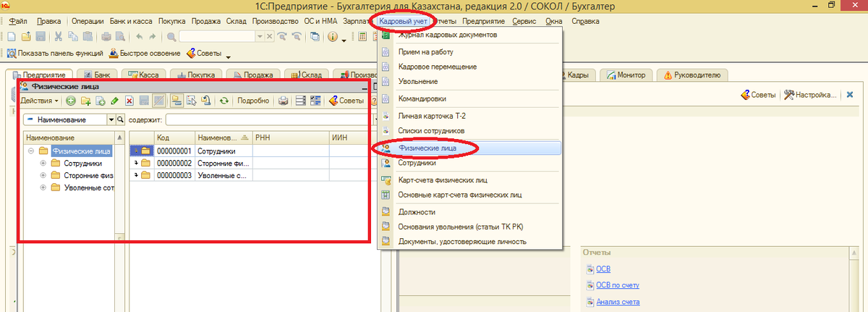The image size is (868, 312).
Task: Switch to the Касса tab
Action: coord(142,75)
